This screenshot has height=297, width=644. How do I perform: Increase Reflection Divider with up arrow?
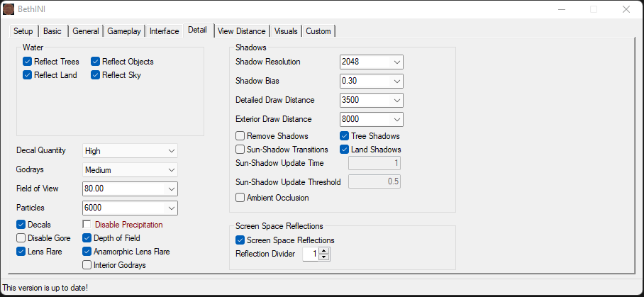324,250
